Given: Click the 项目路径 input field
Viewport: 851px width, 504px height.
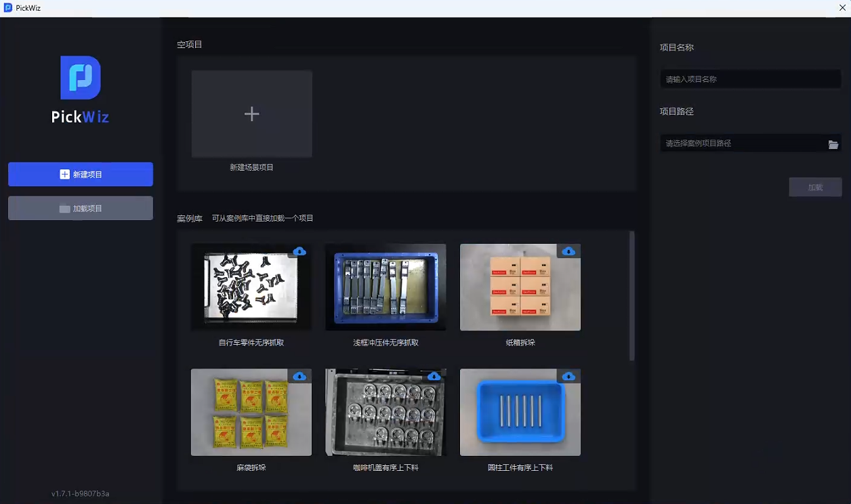Looking at the screenshot, I should coord(741,144).
